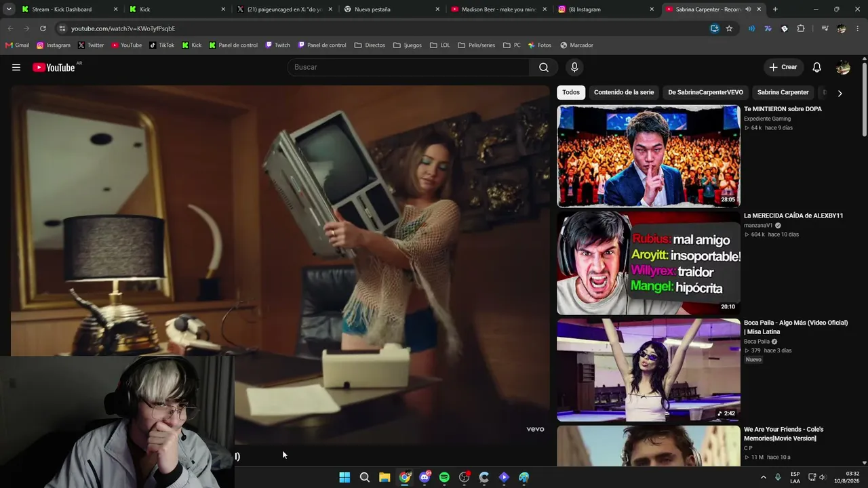Viewport: 868px width, 488px height.
Task: Open the tab search dropdown arrow
Action: (9, 9)
